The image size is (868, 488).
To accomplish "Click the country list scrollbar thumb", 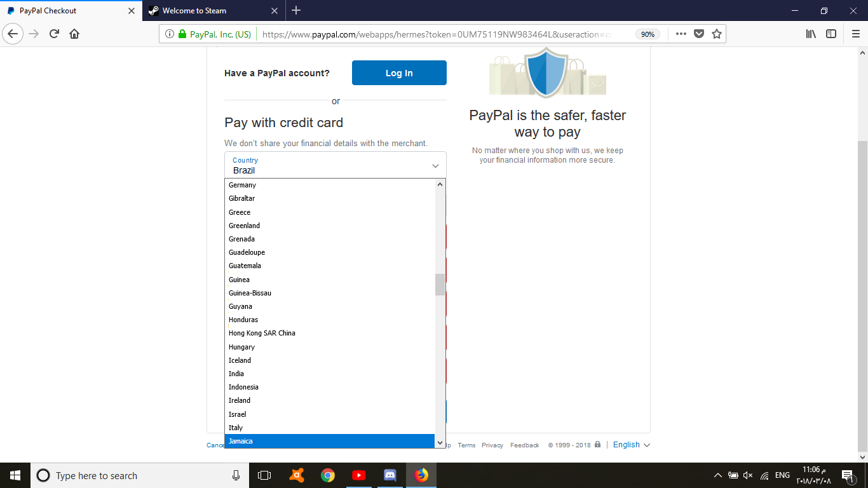I will pos(440,285).
